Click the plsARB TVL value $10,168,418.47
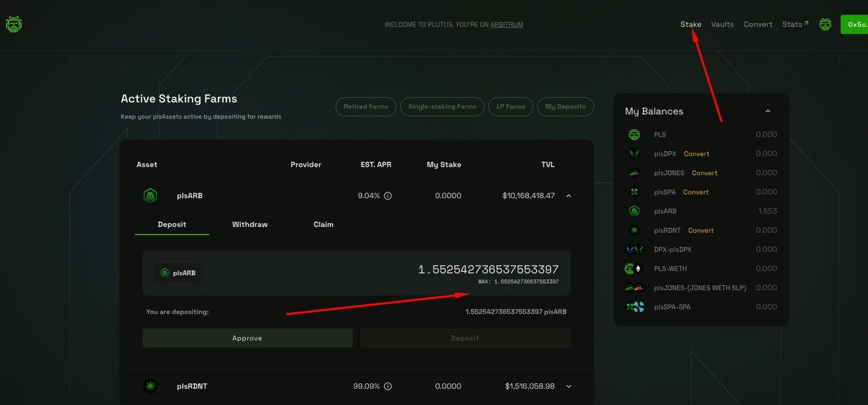Viewport: 868px width, 405px height. coord(529,196)
